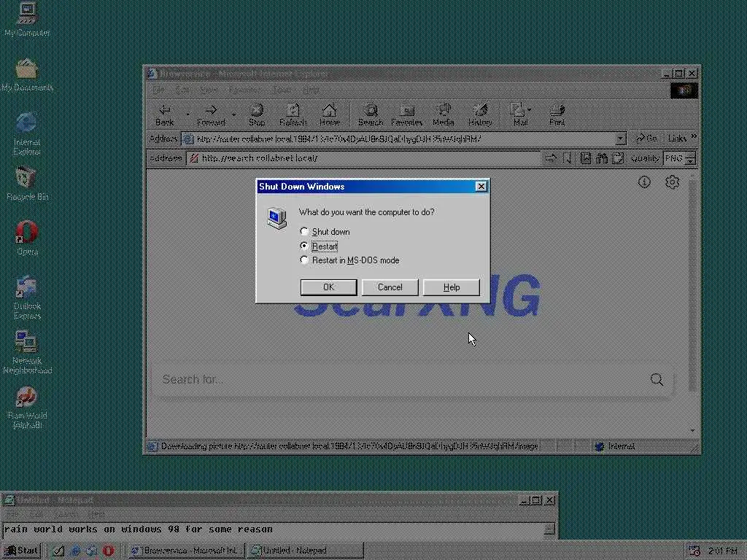The image size is (747, 560).
Task: Select Network Neighborhood desktop icon
Action: point(27,352)
